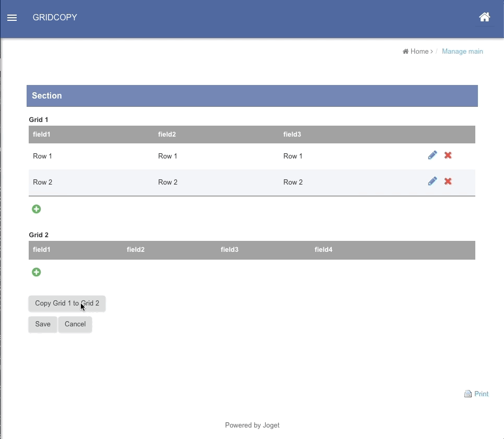Open the Manage main breadcrumb link
The height and width of the screenshot is (439, 504).
tap(462, 52)
